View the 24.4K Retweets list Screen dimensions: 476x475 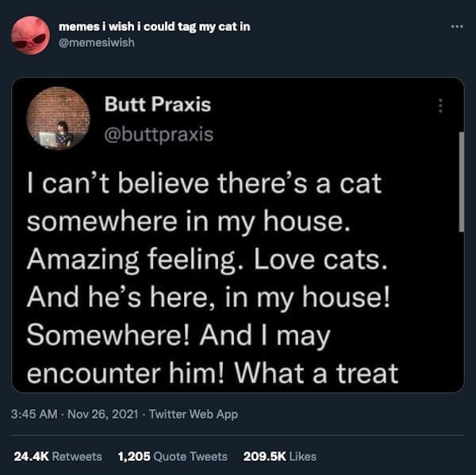pos(58,457)
